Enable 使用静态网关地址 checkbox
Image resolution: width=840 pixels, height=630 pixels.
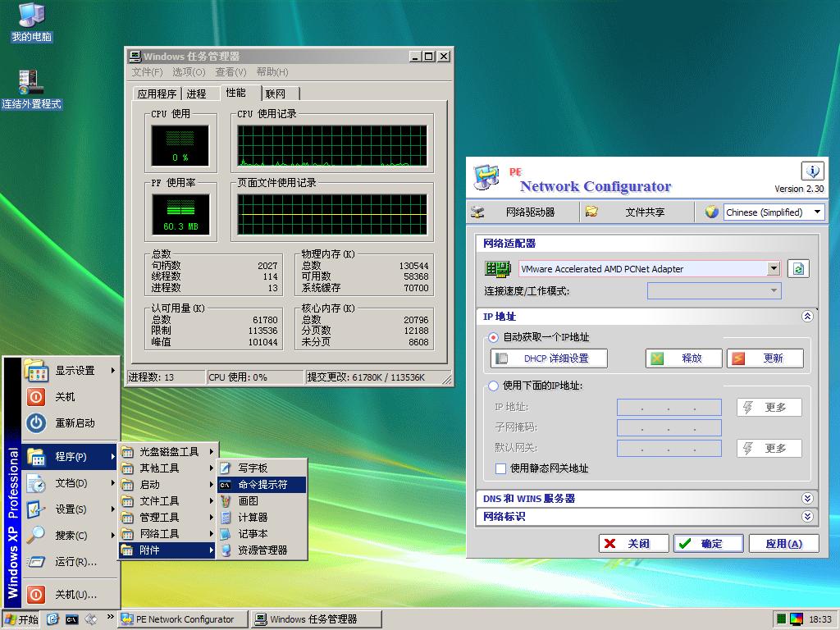pyautogui.click(x=500, y=468)
